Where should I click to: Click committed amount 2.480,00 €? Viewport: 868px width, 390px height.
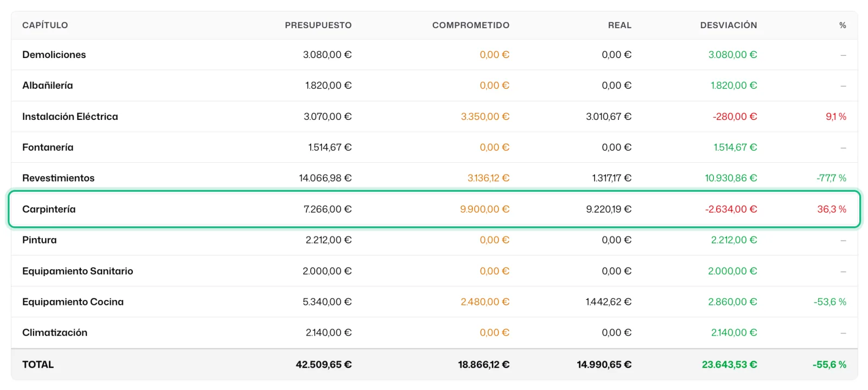(x=485, y=302)
